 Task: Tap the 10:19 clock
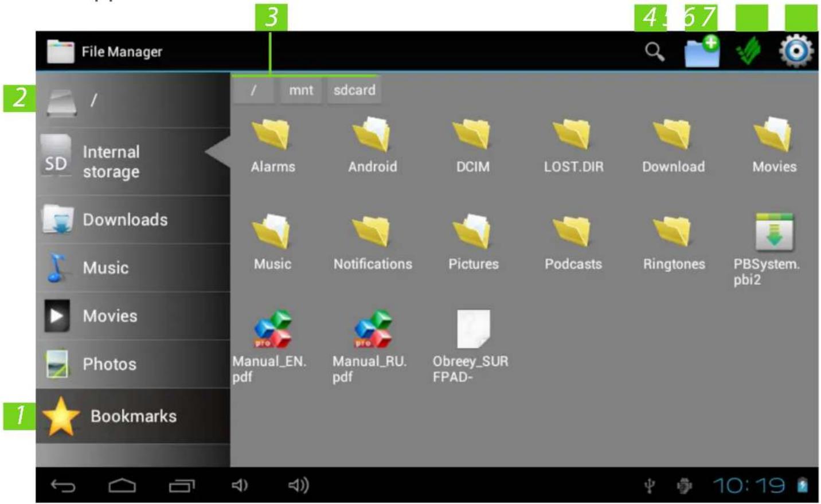749,486
